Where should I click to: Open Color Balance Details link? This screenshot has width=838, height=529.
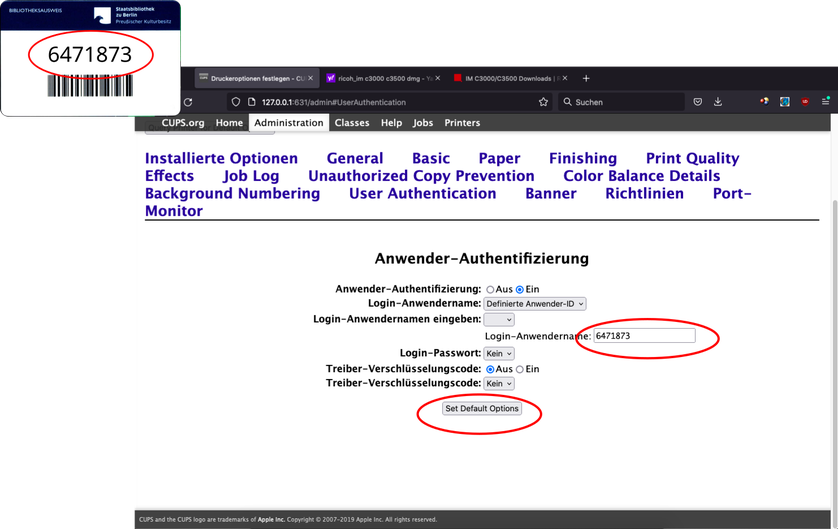642,176
